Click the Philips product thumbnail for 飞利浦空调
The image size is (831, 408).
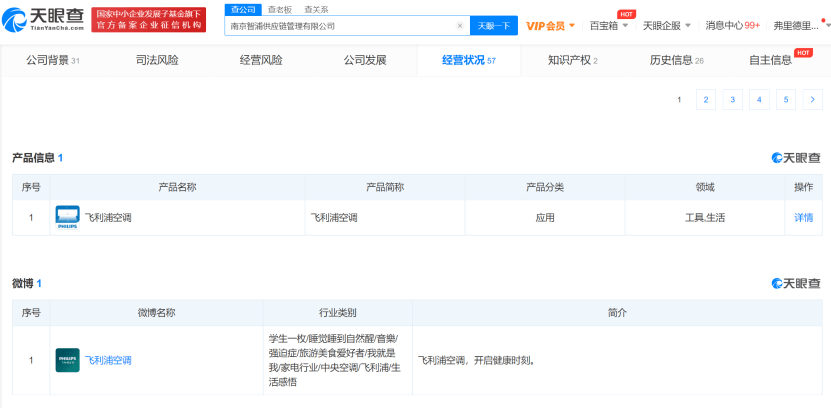coord(67,218)
